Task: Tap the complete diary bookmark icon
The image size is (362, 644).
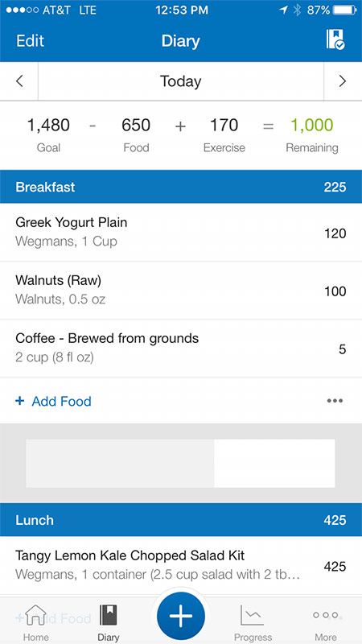Action: [335, 39]
